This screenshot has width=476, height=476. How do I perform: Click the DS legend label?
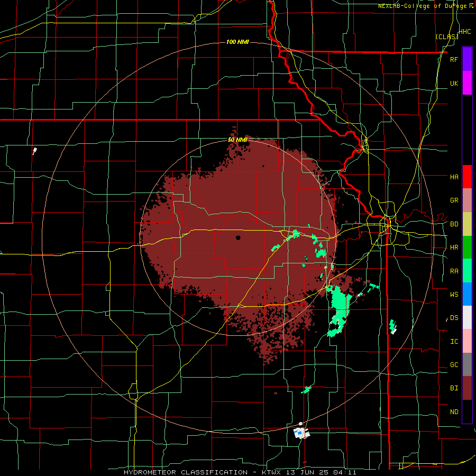tap(454, 318)
